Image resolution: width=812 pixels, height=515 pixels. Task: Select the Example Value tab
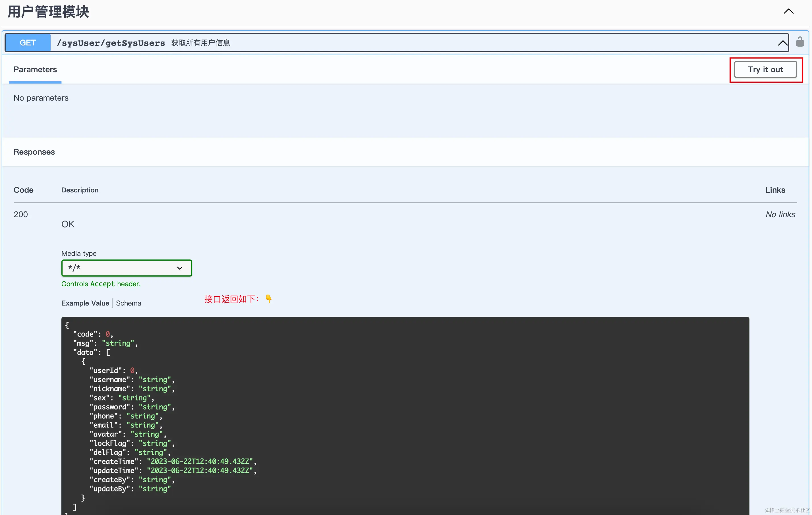pyautogui.click(x=85, y=303)
